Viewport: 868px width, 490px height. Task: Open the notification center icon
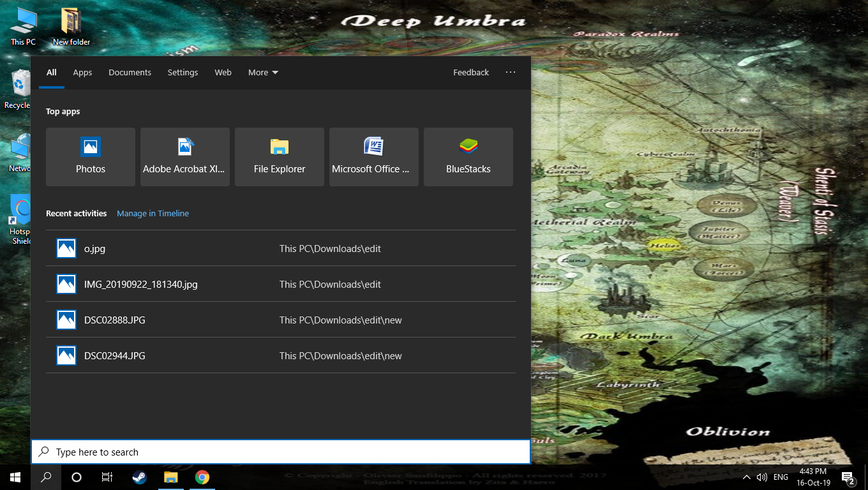(848, 477)
